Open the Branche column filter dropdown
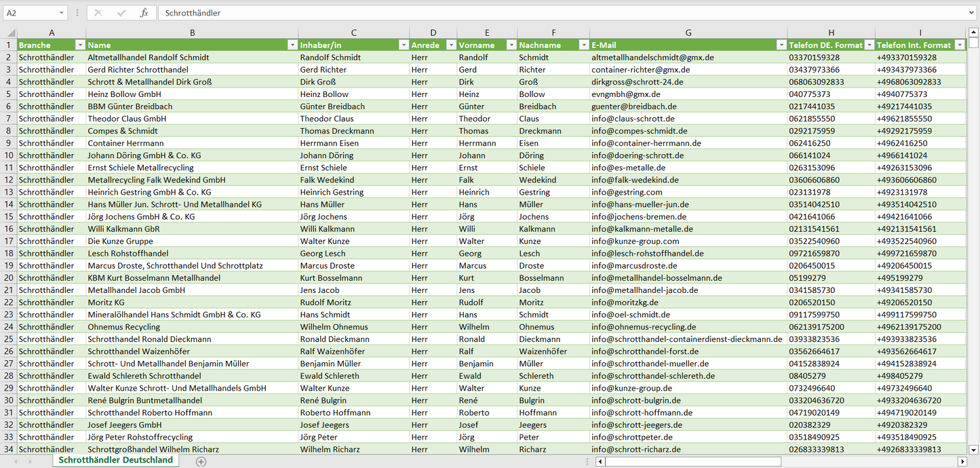Screen dimensions: 980x468 pyautogui.click(x=79, y=45)
